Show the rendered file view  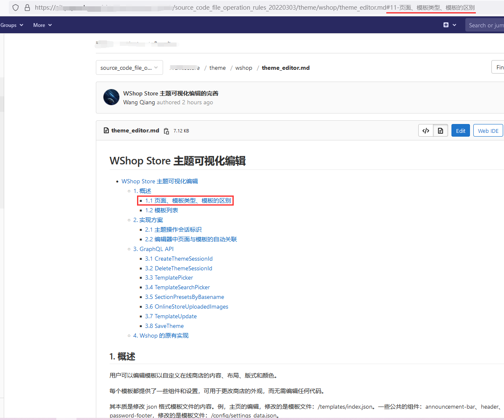tap(441, 131)
